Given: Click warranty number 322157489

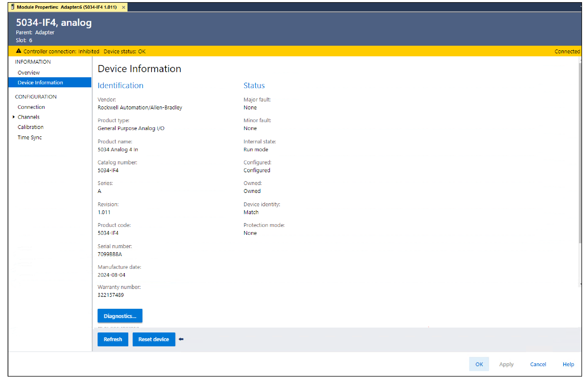Looking at the screenshot, I should (111, 295).
